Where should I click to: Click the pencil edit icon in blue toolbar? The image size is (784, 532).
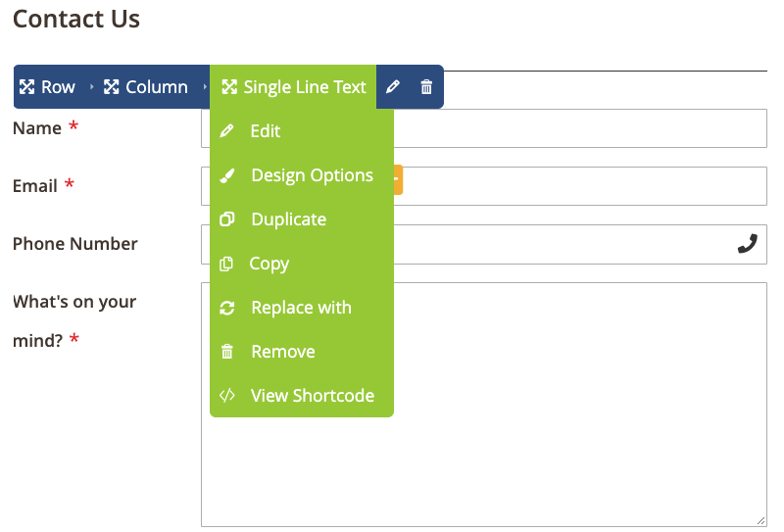click(x=393, y=87)
